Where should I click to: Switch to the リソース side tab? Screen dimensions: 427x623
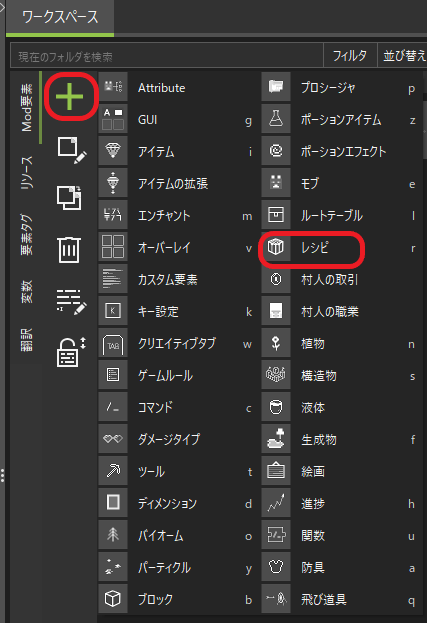coord(27,172)
